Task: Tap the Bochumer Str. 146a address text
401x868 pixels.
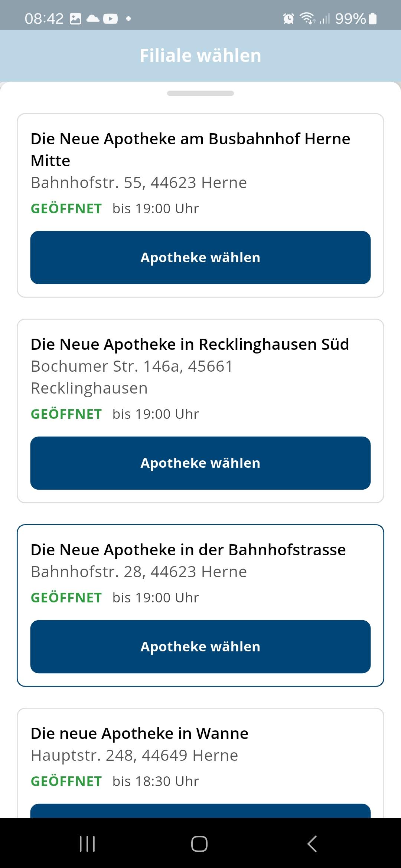Action: coord(132,377)
